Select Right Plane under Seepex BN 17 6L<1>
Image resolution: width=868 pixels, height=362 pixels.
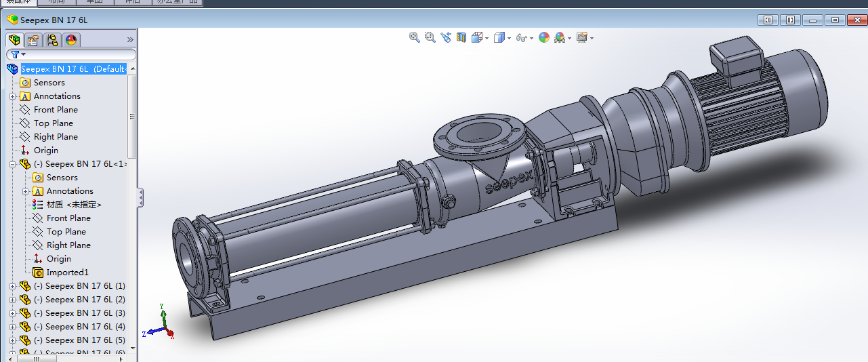point(68,245)
